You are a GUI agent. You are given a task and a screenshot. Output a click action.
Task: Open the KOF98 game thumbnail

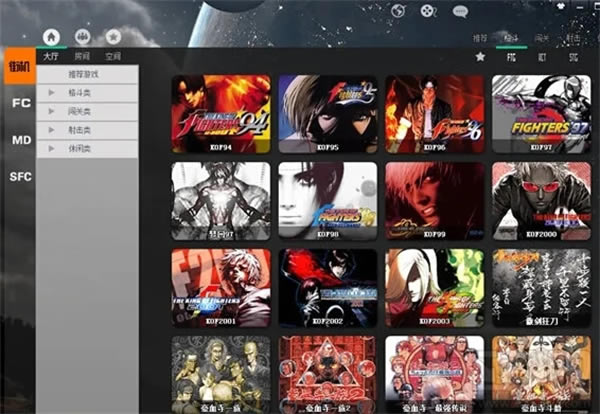point(328,201)
